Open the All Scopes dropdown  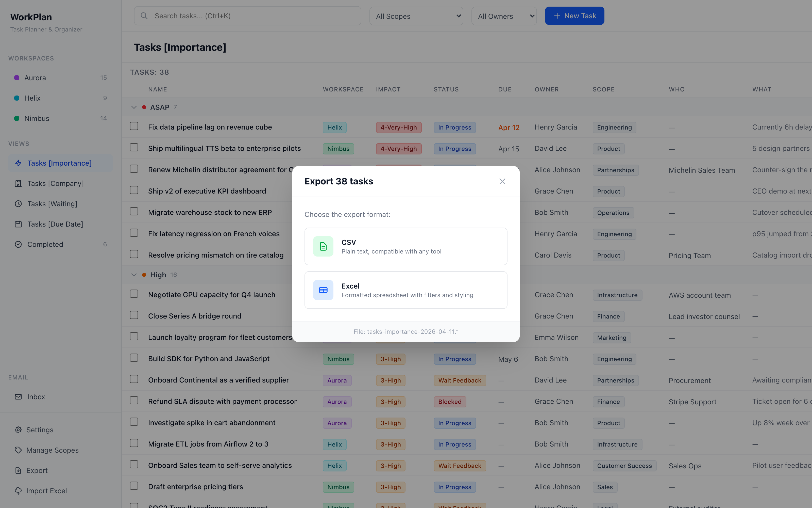pos(416,16)
